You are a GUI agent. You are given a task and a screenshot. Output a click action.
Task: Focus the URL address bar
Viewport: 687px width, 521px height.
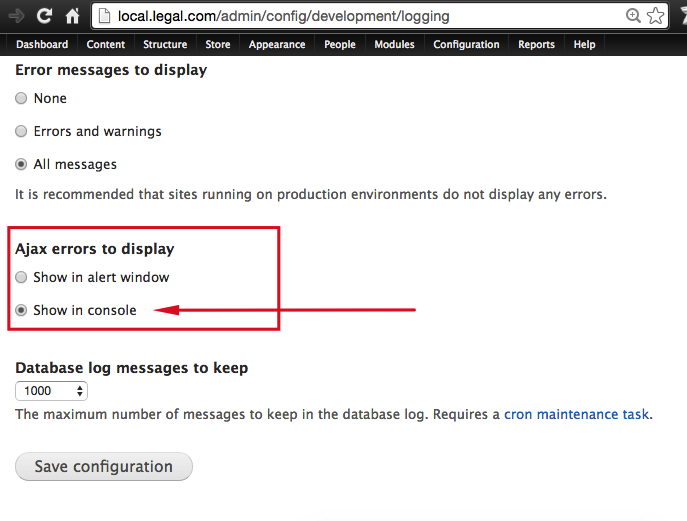379,16
